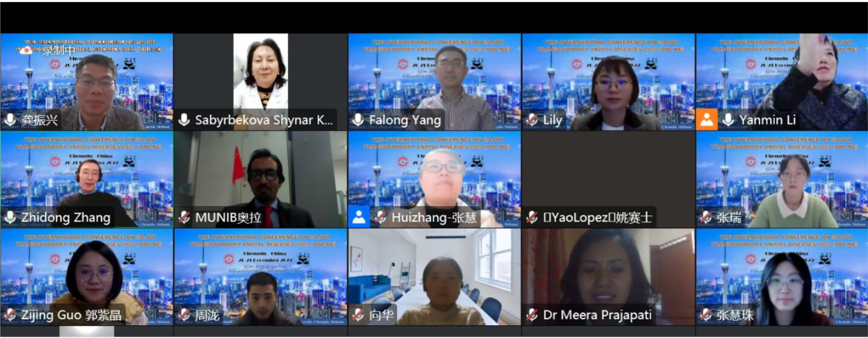
Task: Click the 向华 name label
Action: tap(381, 315)
